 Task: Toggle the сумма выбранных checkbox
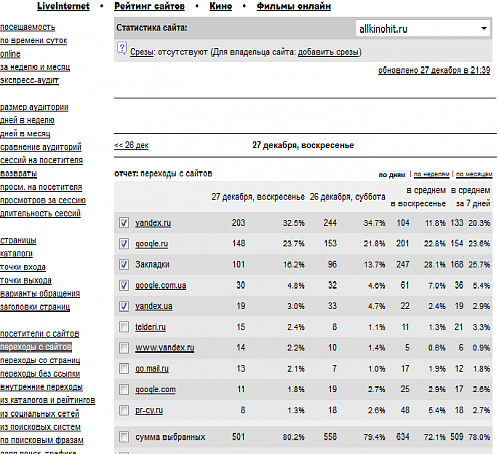(x=124, y=437)
